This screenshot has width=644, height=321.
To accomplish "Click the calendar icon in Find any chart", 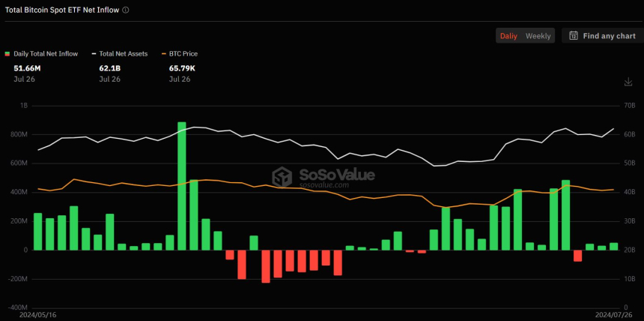I will pyautogui.click(x=574, y=36).
